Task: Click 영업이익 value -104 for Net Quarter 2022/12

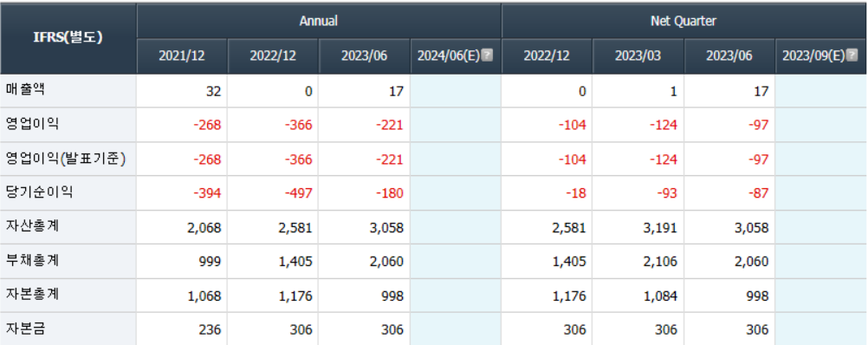Action: pos(573,125)
